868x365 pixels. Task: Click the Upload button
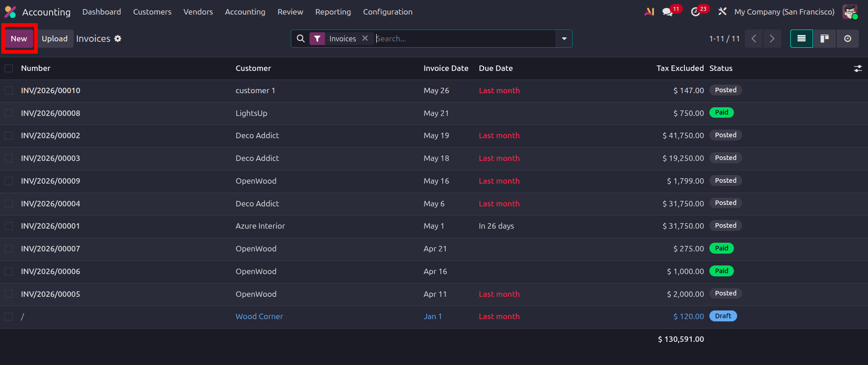tap(55, 39)
